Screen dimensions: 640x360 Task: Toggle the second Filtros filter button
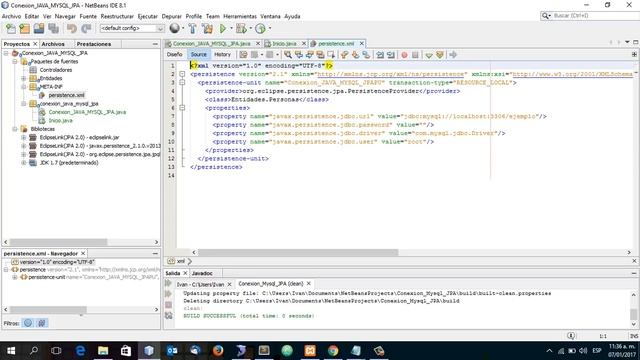(x=42, y=323)
